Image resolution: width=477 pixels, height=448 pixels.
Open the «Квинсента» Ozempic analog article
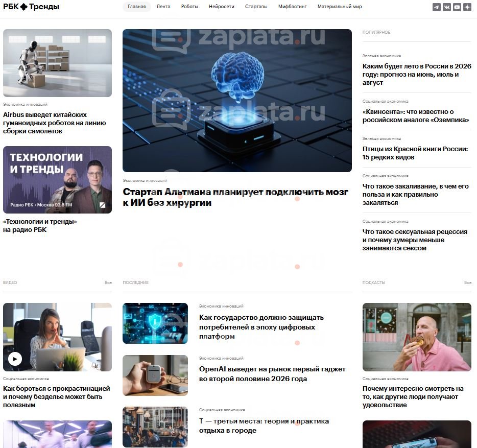416,115
